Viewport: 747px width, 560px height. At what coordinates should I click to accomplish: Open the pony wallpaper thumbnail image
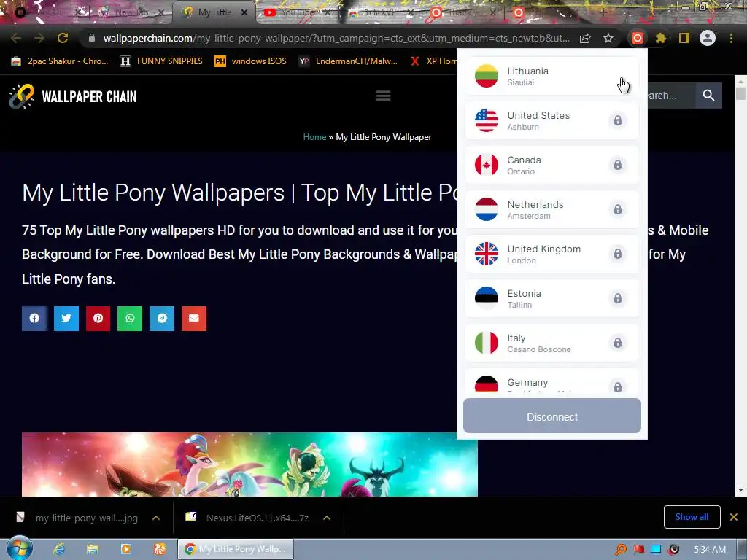pos(249,464)
